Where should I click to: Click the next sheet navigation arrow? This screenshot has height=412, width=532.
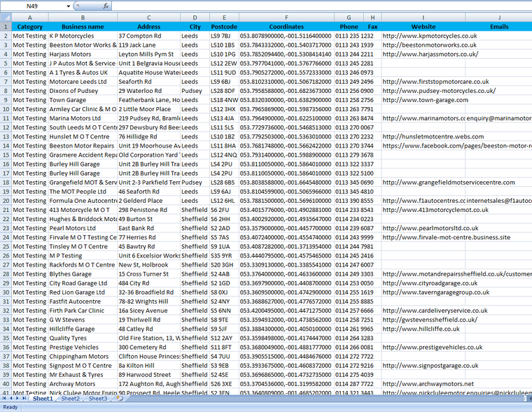pos(17,398)
